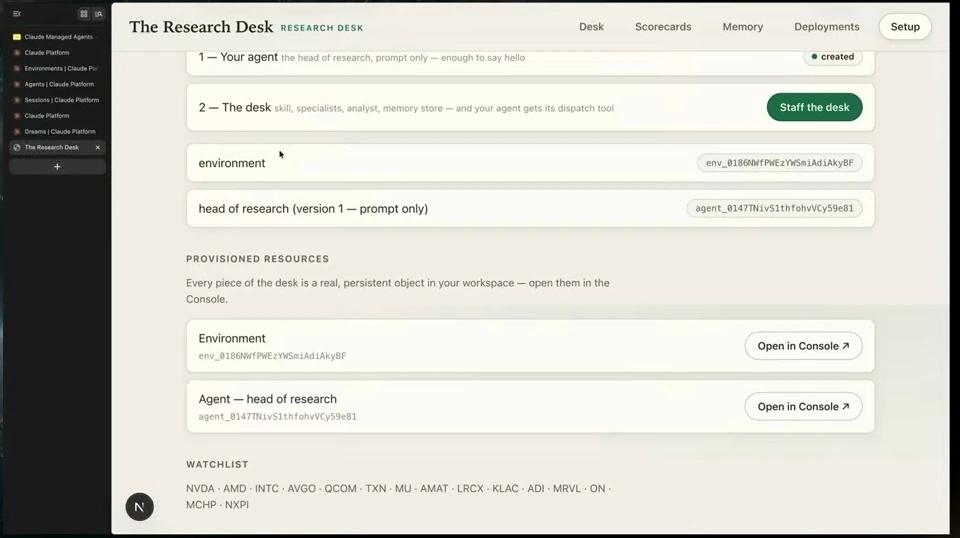Screen dimensions: 960x538
Task: Click the created status badge
Action: click(833, 57)
